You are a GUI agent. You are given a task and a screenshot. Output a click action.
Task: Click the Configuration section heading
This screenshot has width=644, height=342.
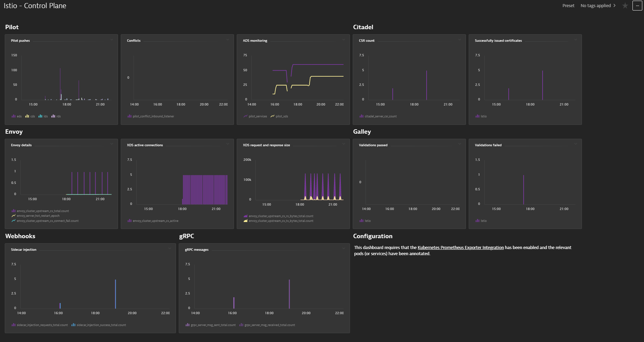click(373, 236)
